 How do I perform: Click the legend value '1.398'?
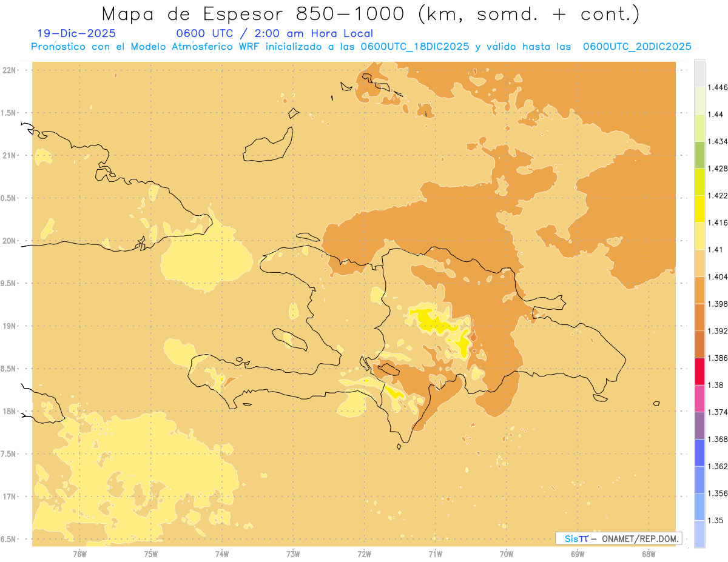717,304
